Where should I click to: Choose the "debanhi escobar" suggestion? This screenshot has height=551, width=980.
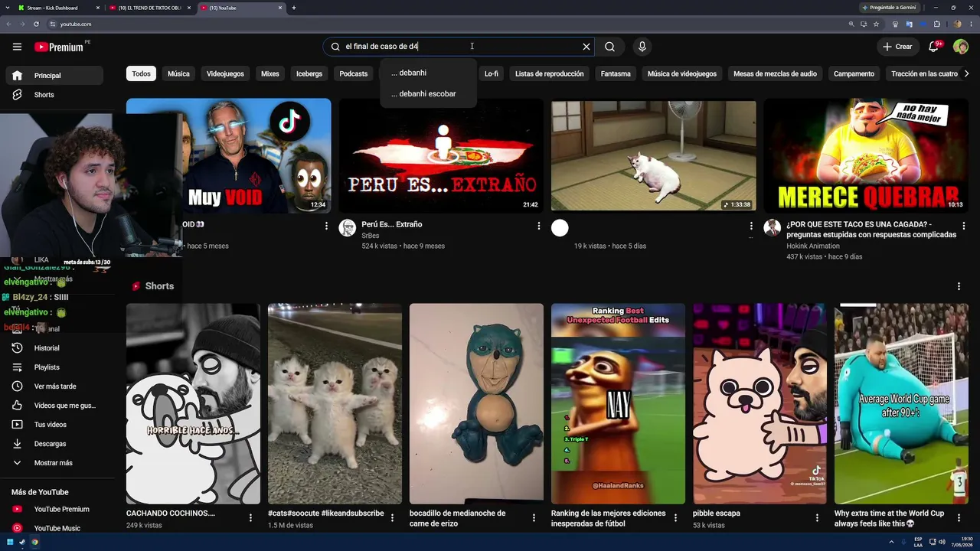tap(429, 93)
